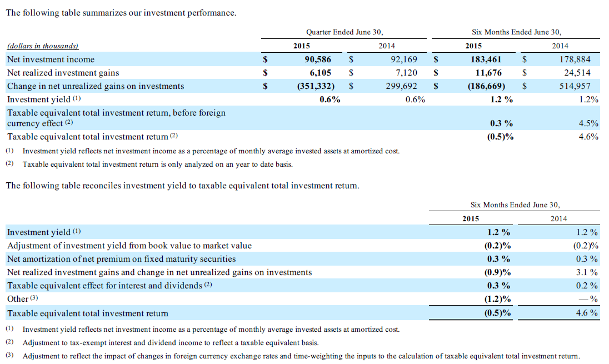
Task: Select the double-underlined 4.6 % total in reconciliation table
Action: (587, 313)
